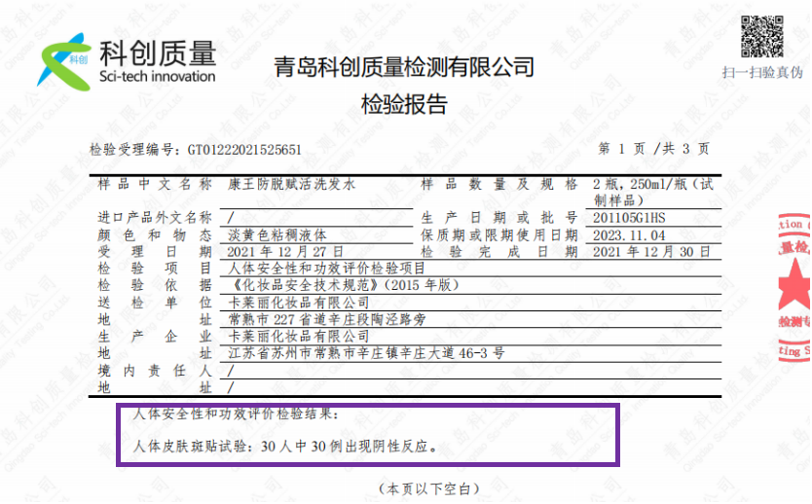Click the slash value beside 境内责任人

[231, 371]
